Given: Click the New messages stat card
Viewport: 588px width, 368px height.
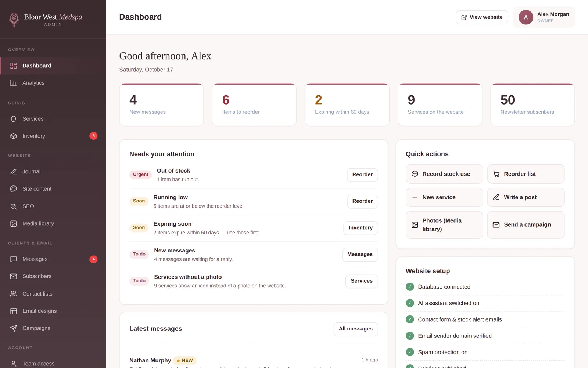Looking at the screenshot, I should [x=161, y=105].
